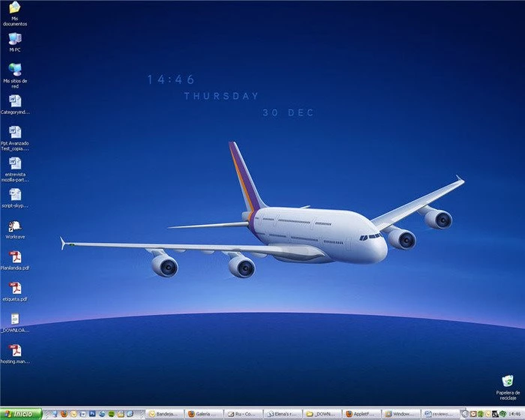Switch to the reviews... taskbar window
The image size is (525, 420).
(x=440, y=414)
